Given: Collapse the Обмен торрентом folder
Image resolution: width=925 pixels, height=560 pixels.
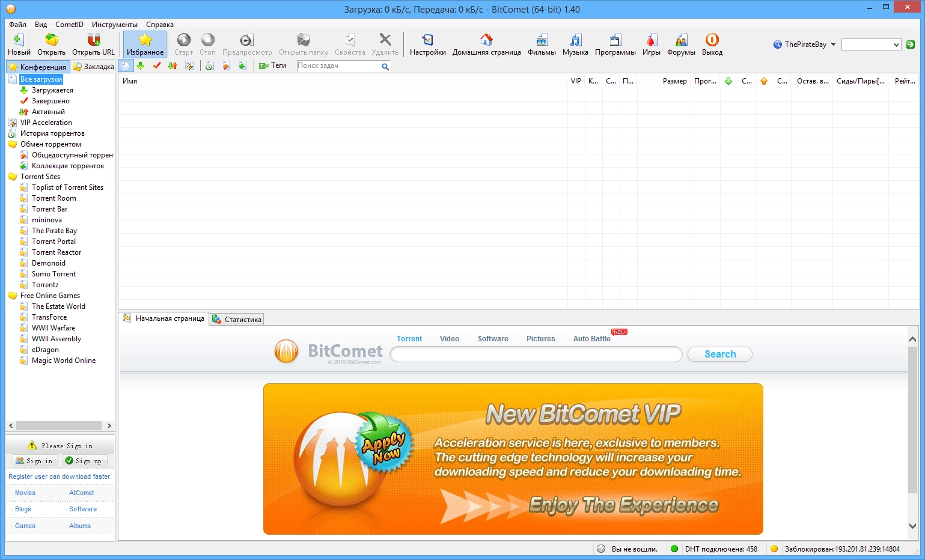Looking at the screenshot, I should (x=50, y=144).
